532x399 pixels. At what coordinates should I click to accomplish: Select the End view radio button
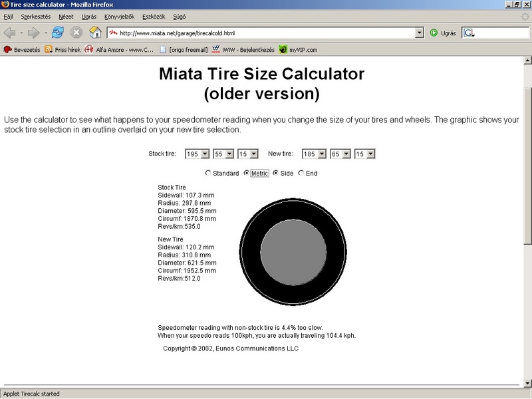pyautogui.click(x=301, y=173)
